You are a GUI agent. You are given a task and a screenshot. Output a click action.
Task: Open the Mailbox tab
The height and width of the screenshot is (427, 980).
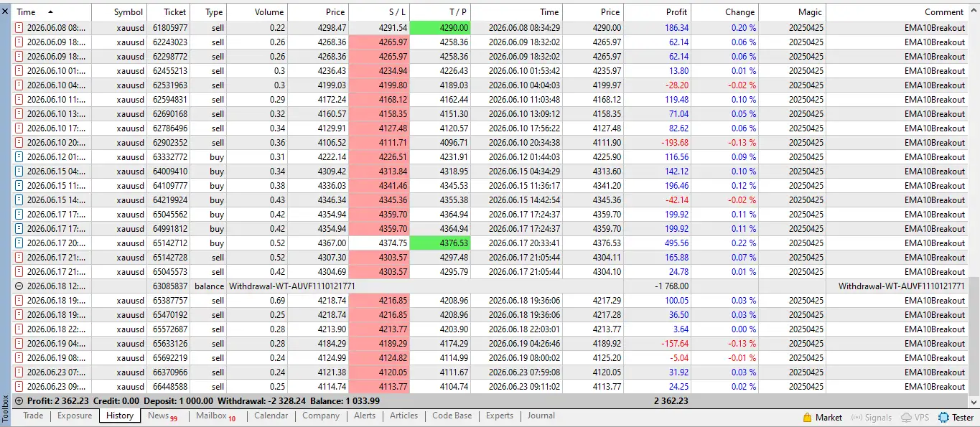click(215, 416)
